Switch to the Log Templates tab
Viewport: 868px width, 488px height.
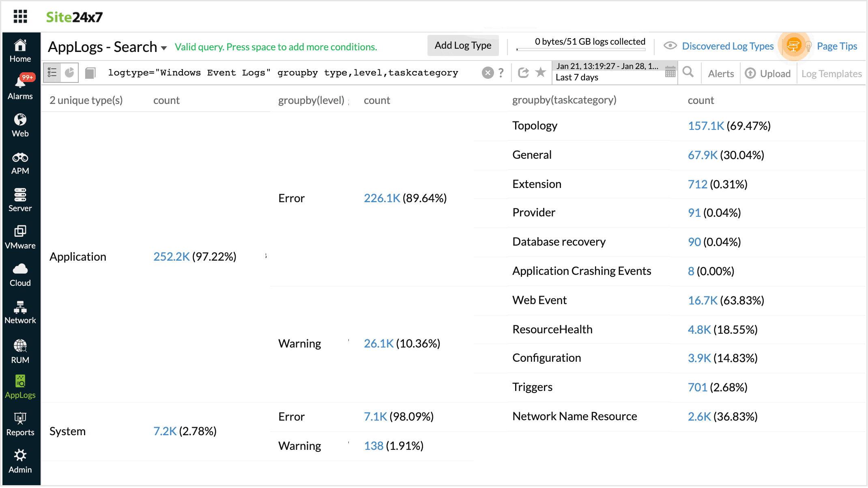click(x=831, y=73)
